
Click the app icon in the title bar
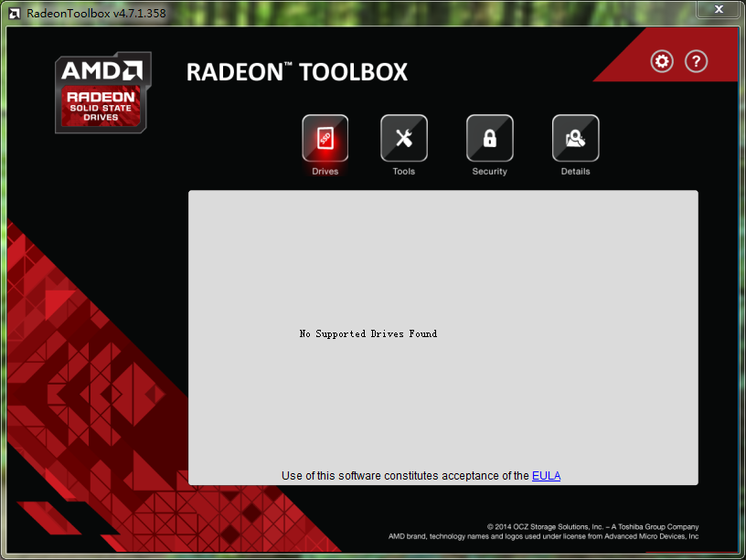pos(15,13)
